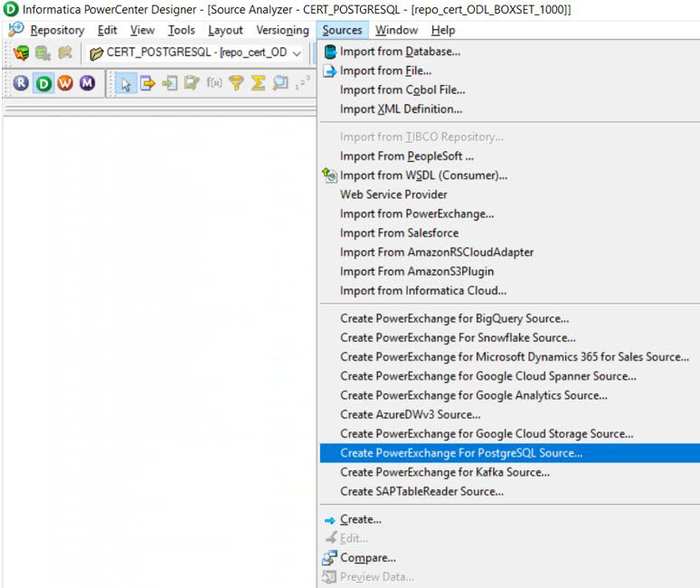Click the Lookup transformation magnifier icon

click(279, 83)
